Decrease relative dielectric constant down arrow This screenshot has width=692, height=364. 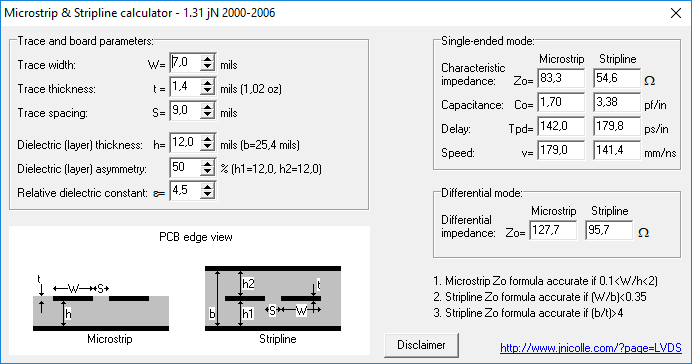(207, 195)
